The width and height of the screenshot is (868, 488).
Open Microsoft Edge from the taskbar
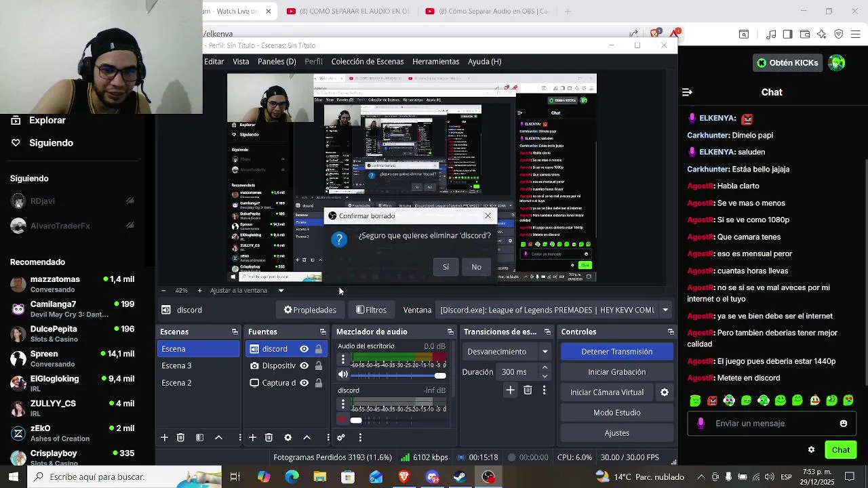tap(292, 476)
